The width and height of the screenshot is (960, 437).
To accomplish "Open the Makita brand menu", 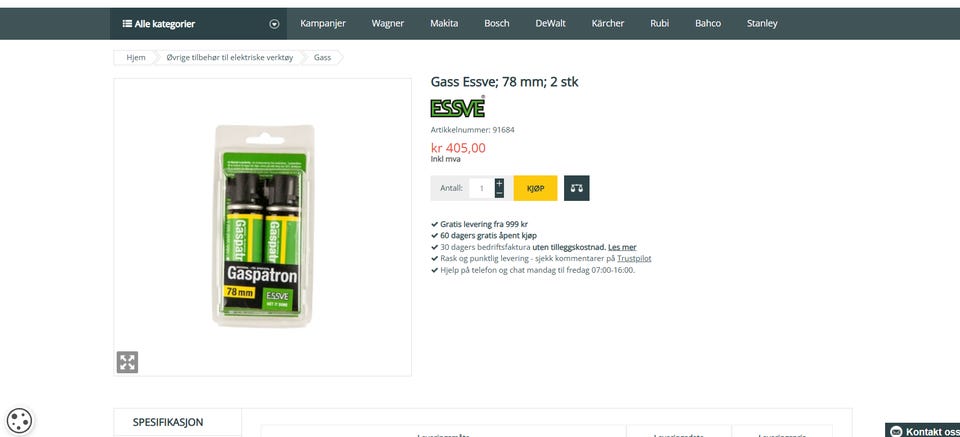I will coord(444,23).
